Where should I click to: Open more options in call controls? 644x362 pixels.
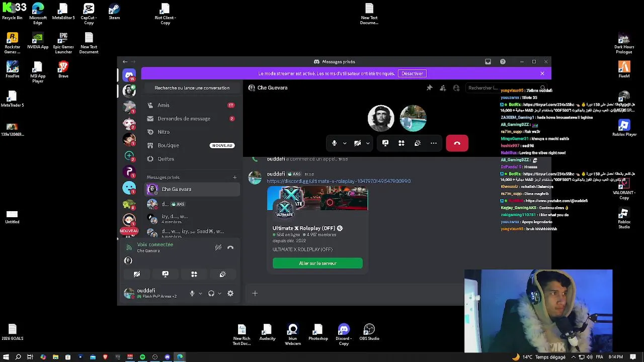coord(434,143)
